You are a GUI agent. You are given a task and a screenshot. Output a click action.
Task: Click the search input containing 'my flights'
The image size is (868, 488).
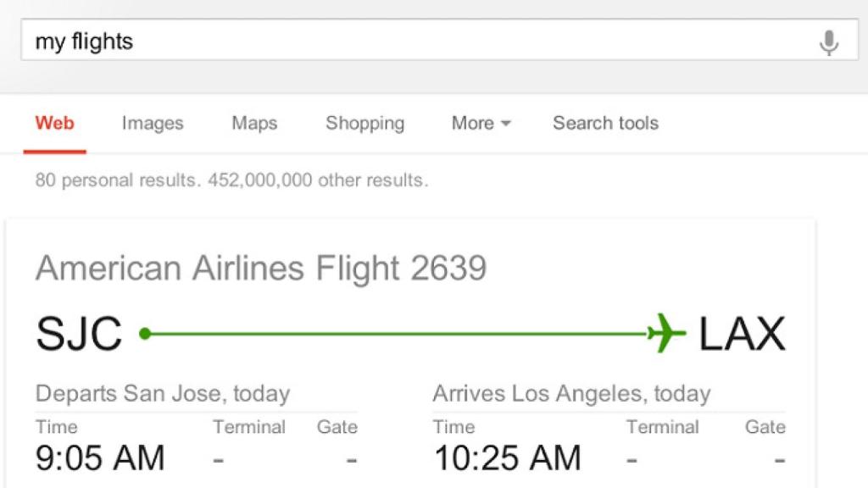[254, 41]
